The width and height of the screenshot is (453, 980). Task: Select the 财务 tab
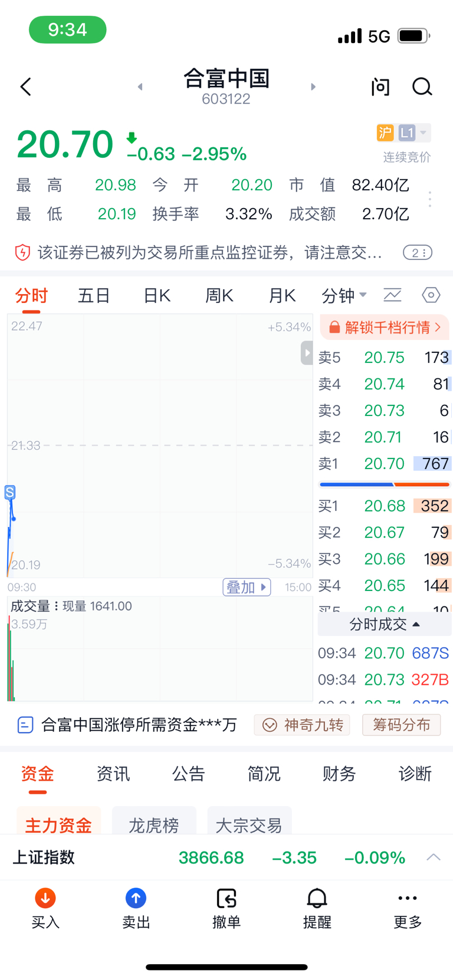pos(339,774)
